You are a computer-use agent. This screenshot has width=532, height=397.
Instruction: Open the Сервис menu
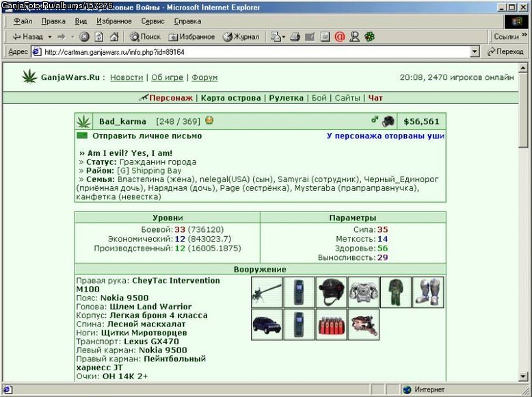click(x=152, y=21)
